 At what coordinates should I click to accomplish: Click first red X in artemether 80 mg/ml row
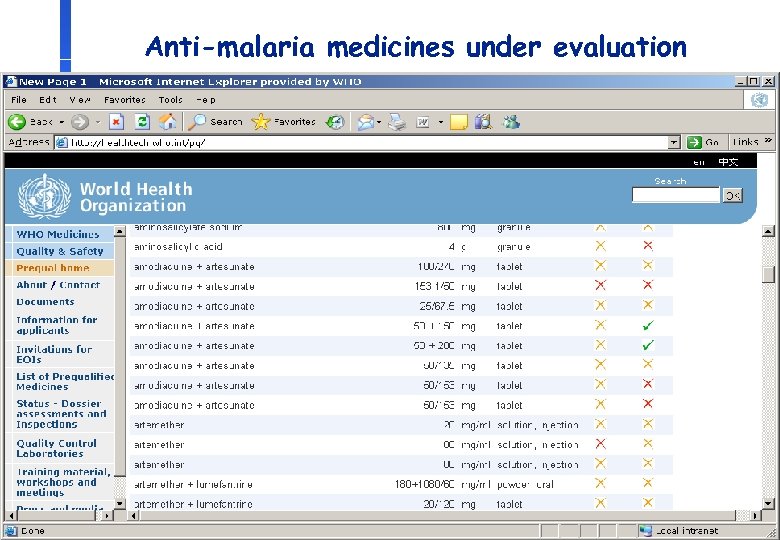tap(600, 444)
